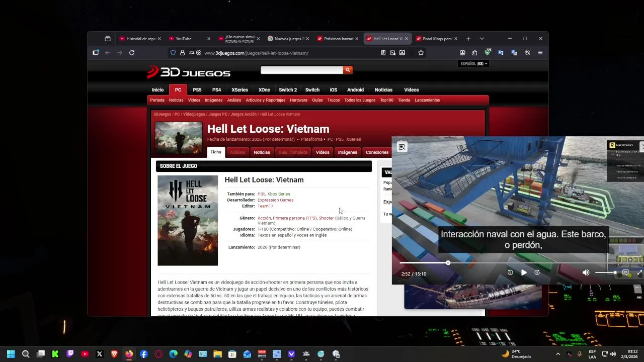Open the extensions puzzle icon

(474, 52)
